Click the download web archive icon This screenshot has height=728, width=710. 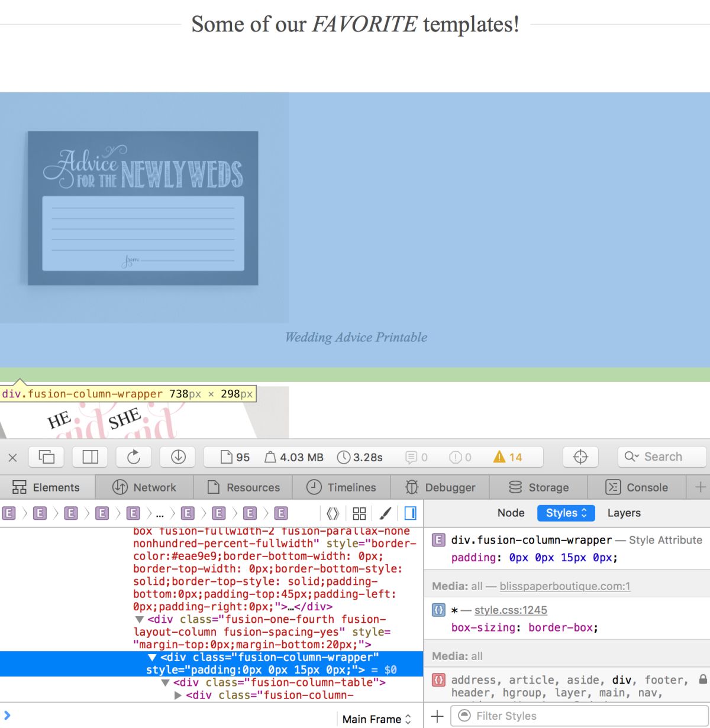click(x=178, y=457)
